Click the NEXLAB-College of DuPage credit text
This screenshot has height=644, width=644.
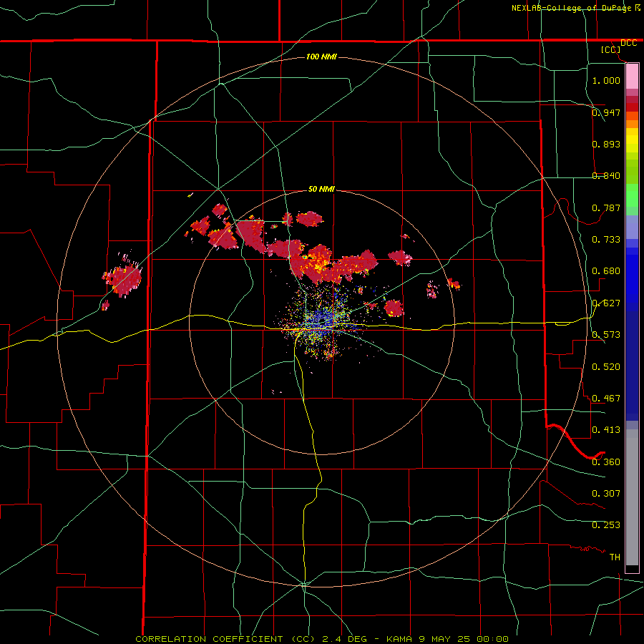pyautogui.click(x=571, y=8)
